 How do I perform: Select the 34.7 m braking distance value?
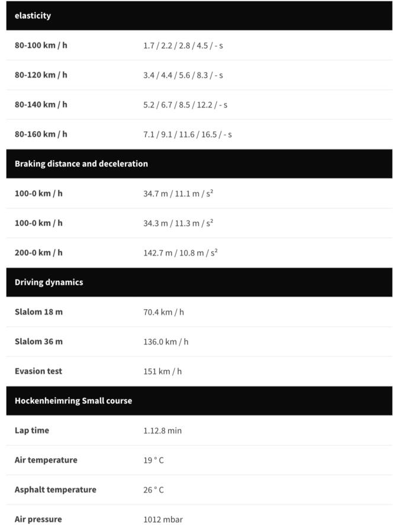178,193
